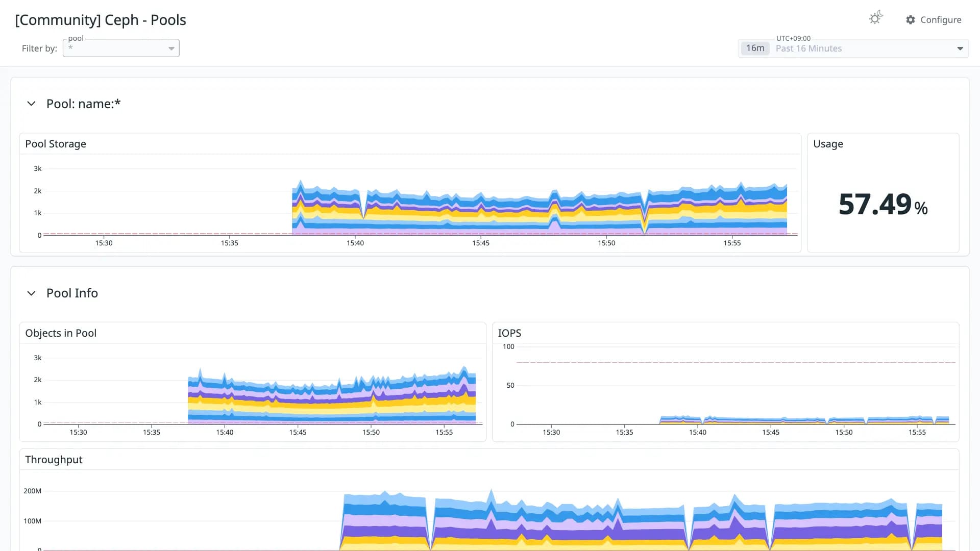Click the Configure button label
Screen dimensions: 980x551
coord(941,20)
